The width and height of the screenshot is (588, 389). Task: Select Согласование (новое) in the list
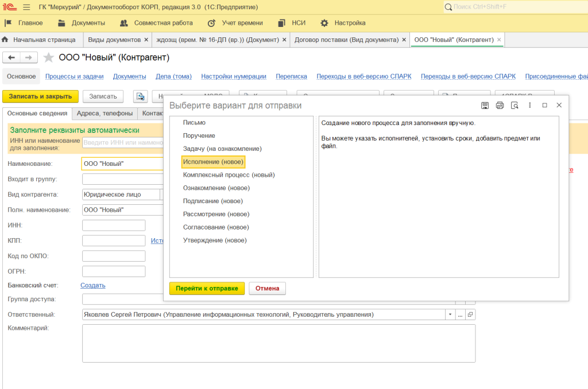pyautogui.click(x=207, y=227)
